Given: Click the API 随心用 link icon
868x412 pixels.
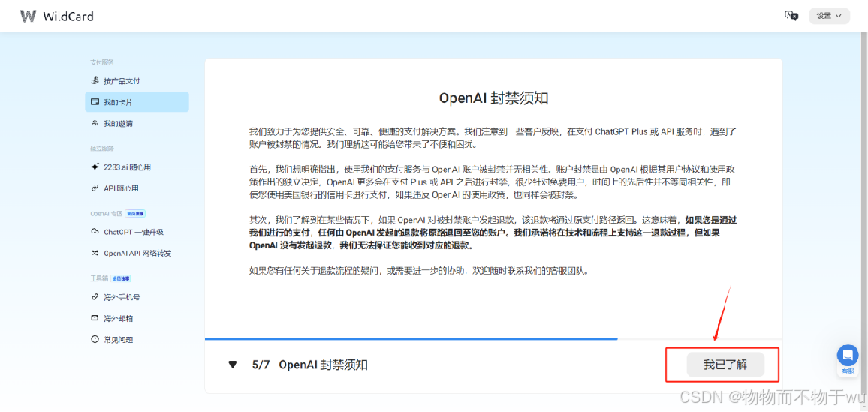Looking at the screenshot, I should click(95, 188).
